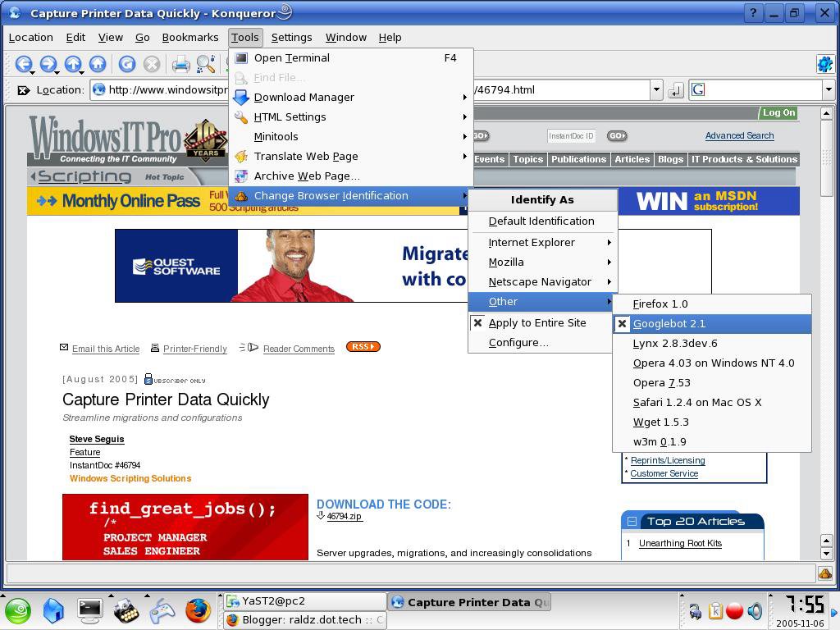The height and width of the screenshot is (630, 840).
Task: Click the typewriter icon in the panel
Action: 126,610
